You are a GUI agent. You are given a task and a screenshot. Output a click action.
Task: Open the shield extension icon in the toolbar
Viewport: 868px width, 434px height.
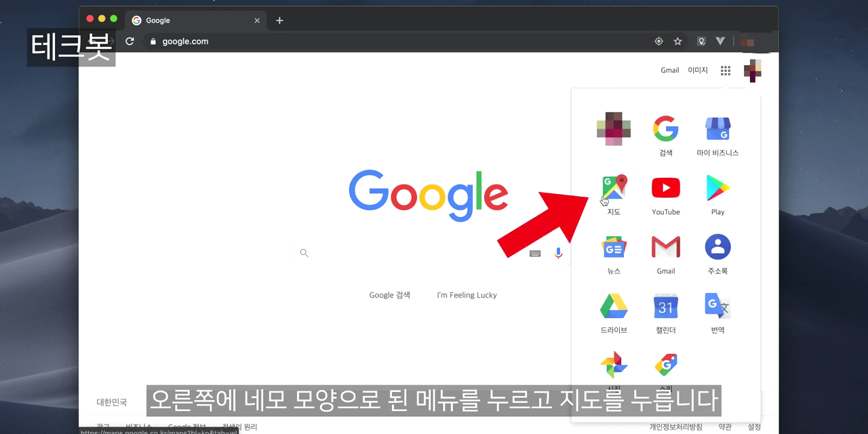coord(701,41)
